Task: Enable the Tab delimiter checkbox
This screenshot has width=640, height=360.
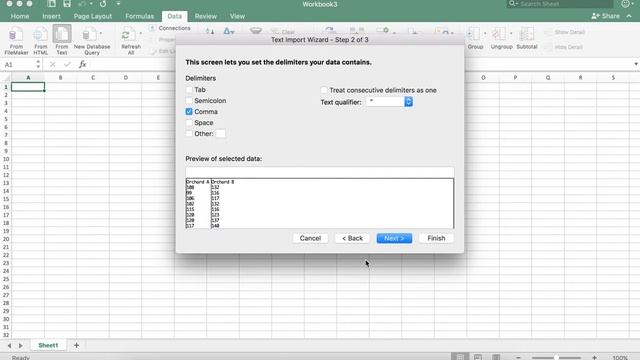Action: [x=189, y=89]
